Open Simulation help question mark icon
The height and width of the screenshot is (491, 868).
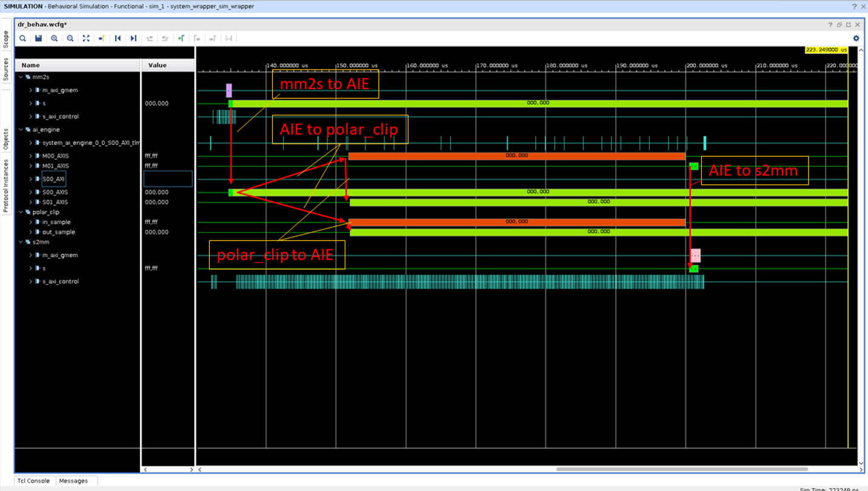(x=854, y=6)
